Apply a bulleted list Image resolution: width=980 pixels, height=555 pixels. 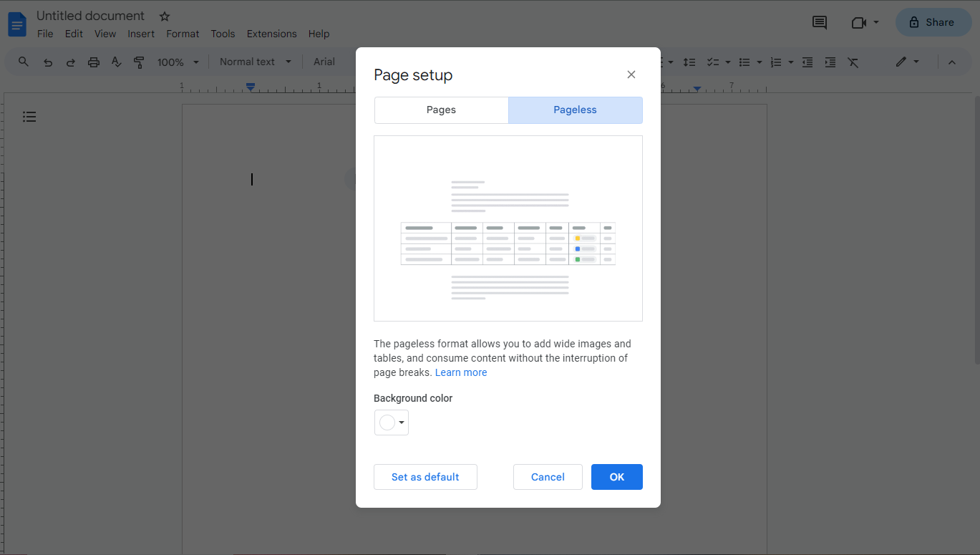tap(746, 62)
